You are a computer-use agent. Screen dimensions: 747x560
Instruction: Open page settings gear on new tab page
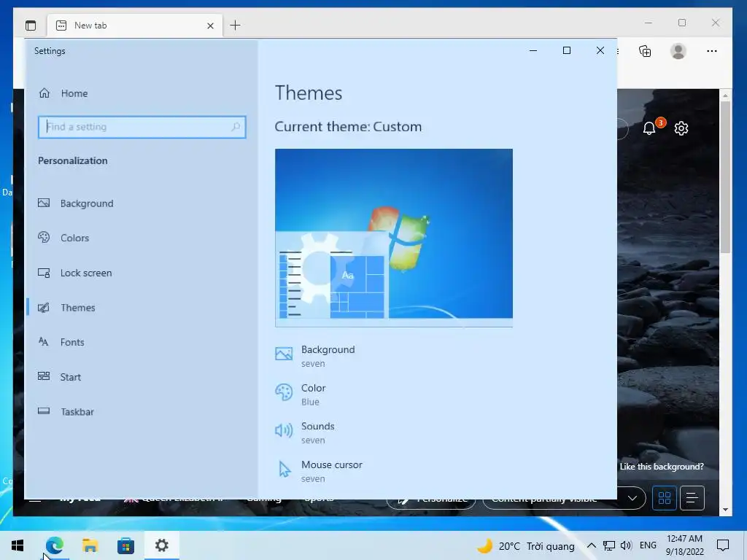[x=681, y=128]
